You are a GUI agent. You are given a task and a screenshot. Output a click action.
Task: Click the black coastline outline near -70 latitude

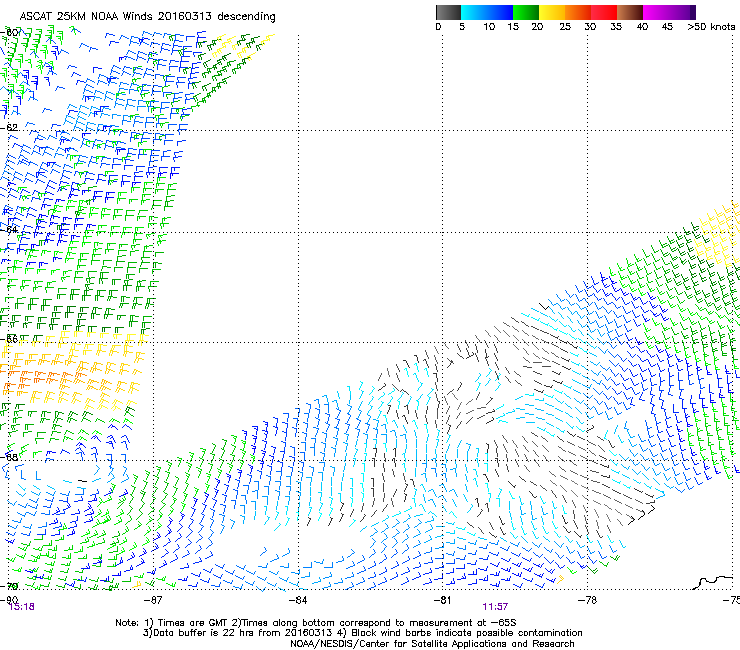(x=714, y=582)
